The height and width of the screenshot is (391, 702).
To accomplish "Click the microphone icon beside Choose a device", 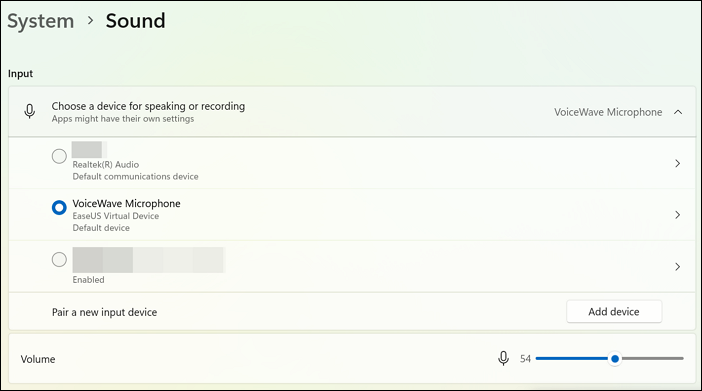I will (x=30, y=111).
